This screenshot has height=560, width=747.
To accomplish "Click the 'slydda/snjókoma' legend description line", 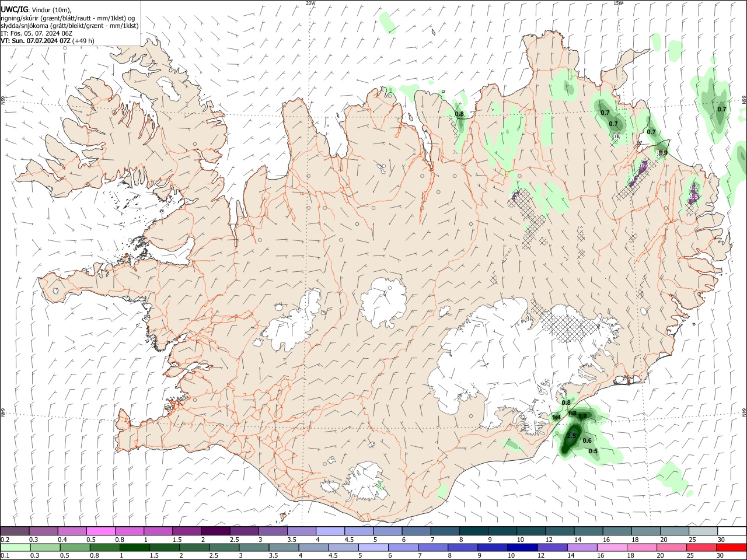I will click(x=69, y=26).
